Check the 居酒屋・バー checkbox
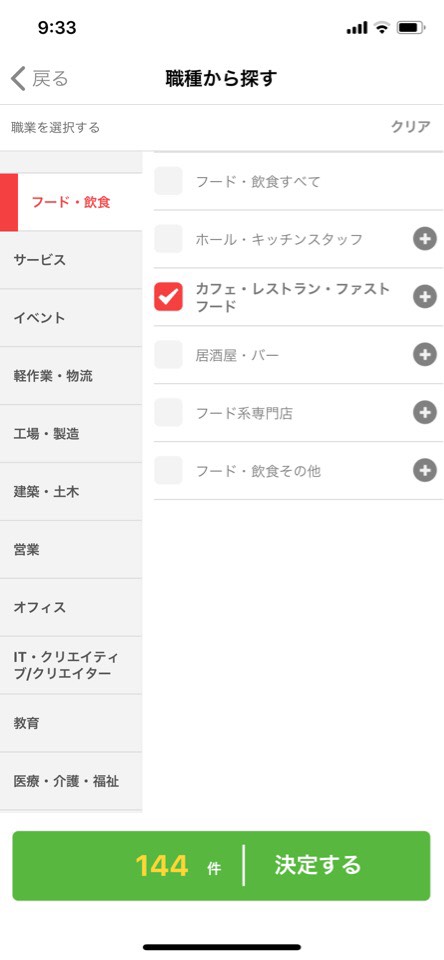Image resolution: width=444 pixels, height=960 pixels. point(168,354)
